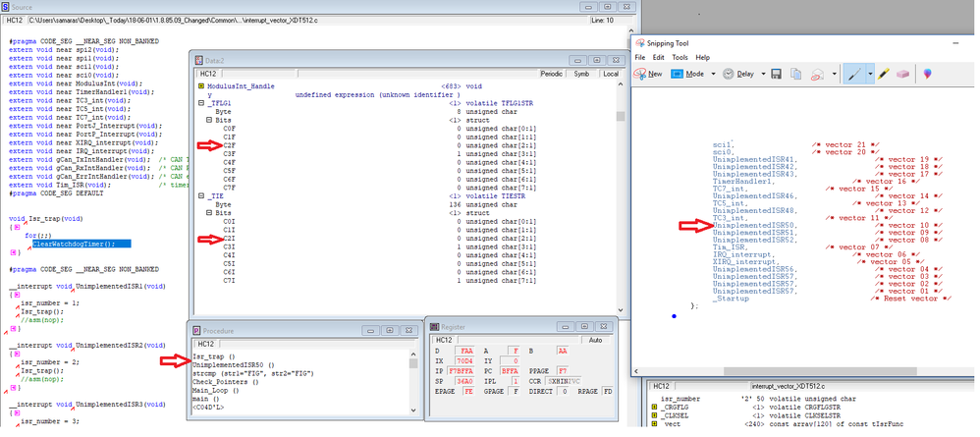Collapse the _TFLG1 node in Data:2
This screenshot has width=980, height=437.
pos(200,102)
